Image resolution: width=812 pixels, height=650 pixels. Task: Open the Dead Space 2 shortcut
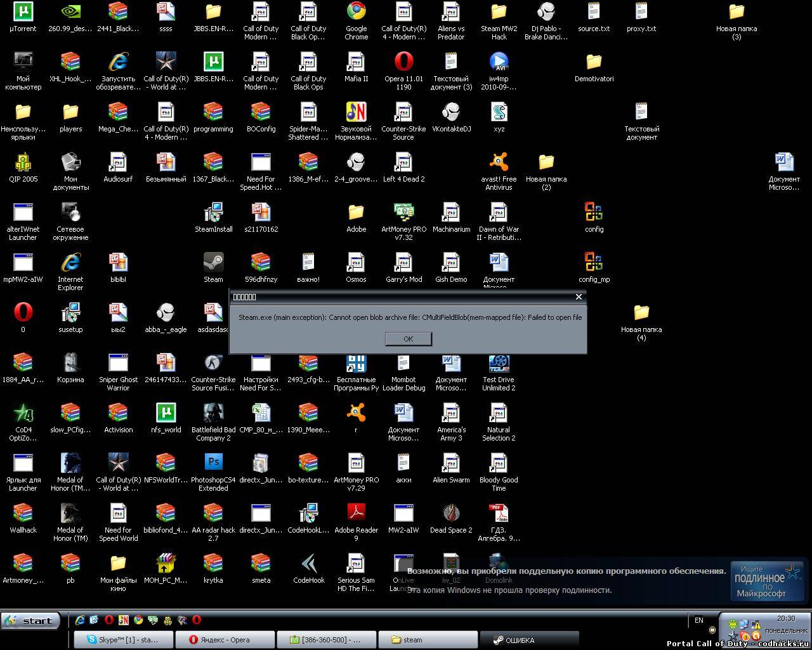[x=451, y=519]
